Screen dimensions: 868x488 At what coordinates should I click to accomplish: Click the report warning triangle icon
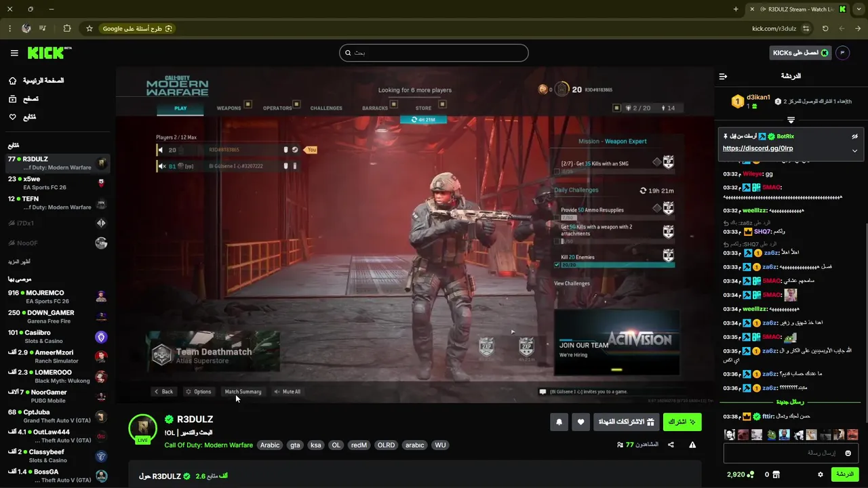(x=692, y=445)
